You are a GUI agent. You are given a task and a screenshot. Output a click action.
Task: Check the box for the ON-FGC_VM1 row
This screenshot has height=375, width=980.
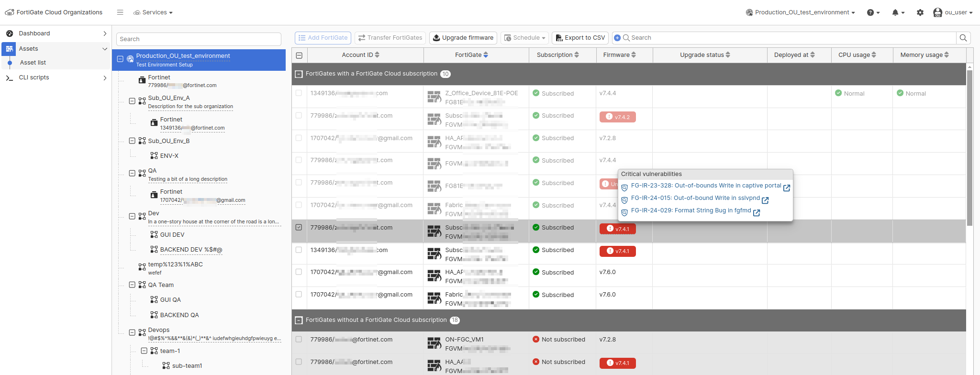click(299, 340)
